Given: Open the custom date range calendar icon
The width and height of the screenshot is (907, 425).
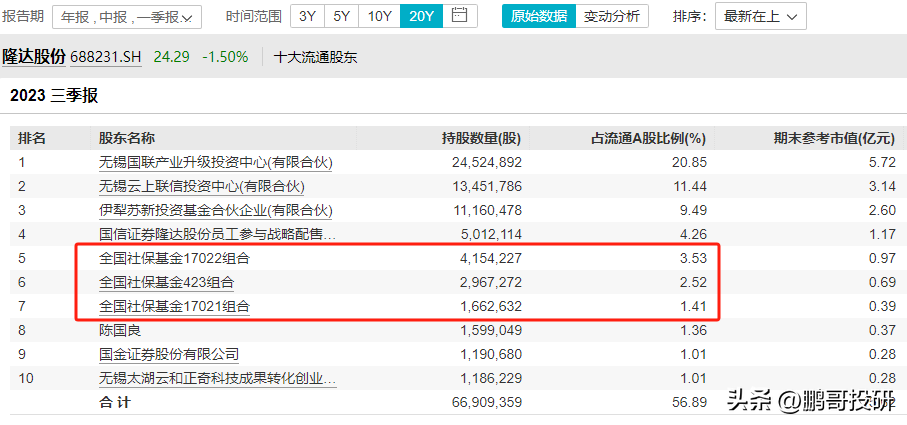Looking at the screenshot, I should click(459, 16).
